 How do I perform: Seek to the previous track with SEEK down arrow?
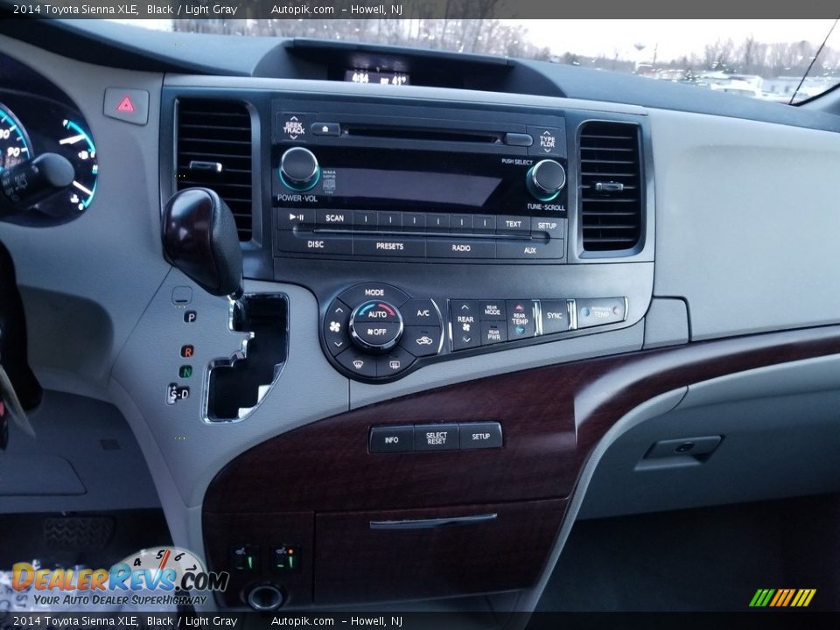pyautogui.click(x=294, y=137)
